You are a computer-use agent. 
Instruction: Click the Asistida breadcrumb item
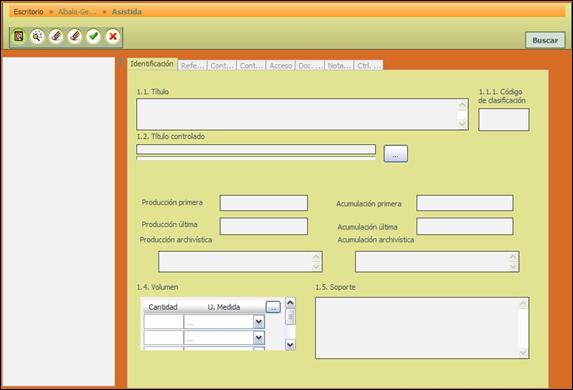(x=126, y=12)
